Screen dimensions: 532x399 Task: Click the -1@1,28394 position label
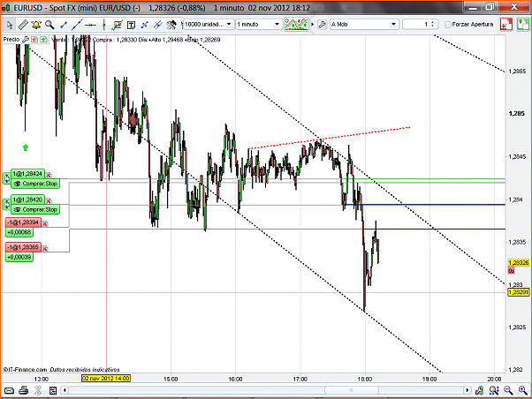click(x=23, y=222)
